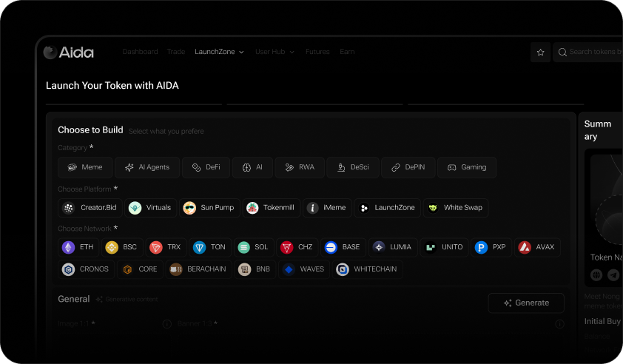Viewport: 623px width, 364px height.
Task: Click the website globe icon in Summary
Action: click(596, 274)
